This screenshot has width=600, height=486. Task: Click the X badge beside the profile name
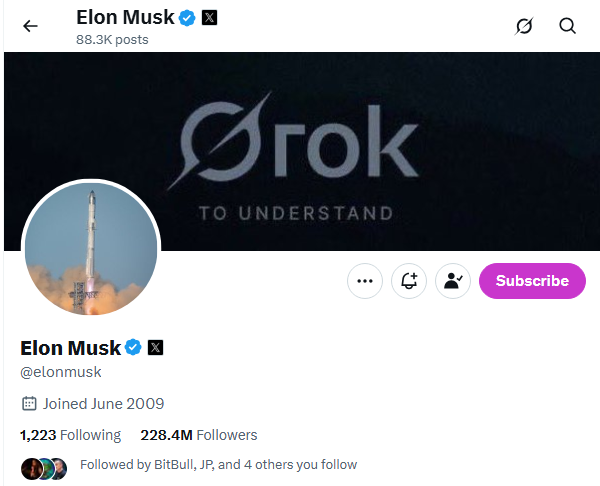(x=155, y=348)
